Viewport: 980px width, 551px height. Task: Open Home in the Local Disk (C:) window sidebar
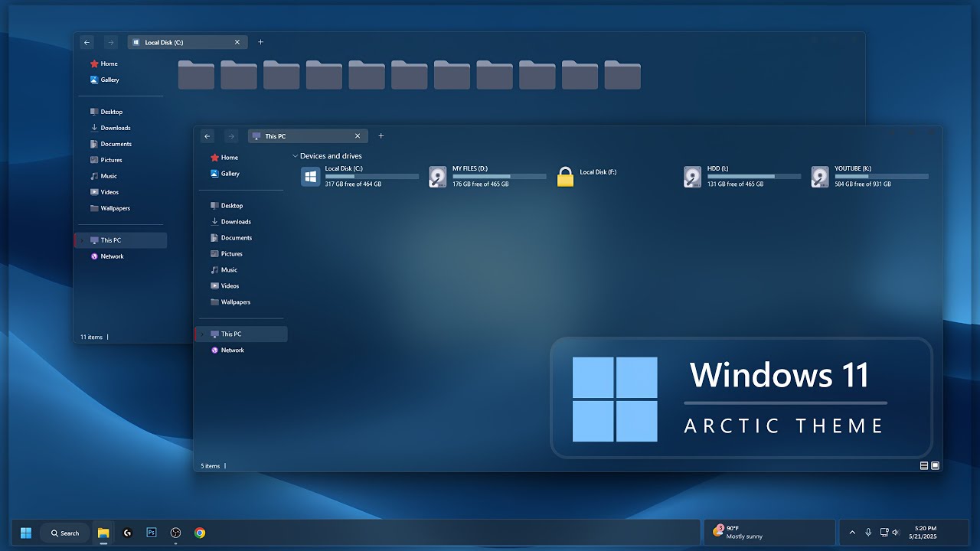(x=103, y=64)
